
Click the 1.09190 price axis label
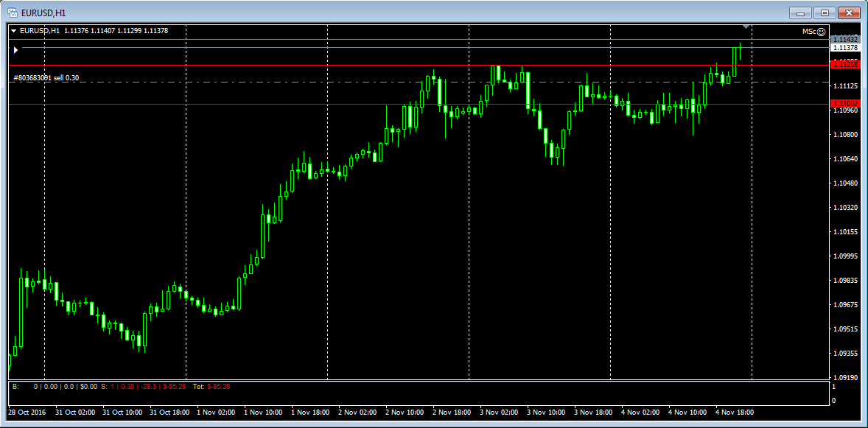pos(844,378)
